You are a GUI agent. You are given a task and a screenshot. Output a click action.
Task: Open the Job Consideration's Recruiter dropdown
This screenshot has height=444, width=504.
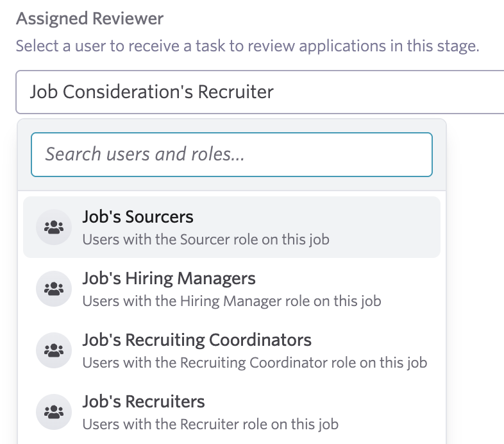point(260,92)
